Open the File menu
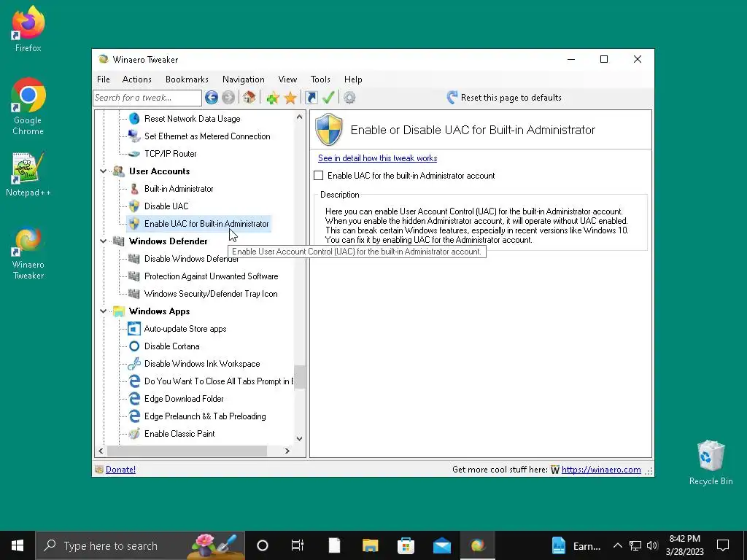This screenshot has height=560, width=747. (104, 79)
